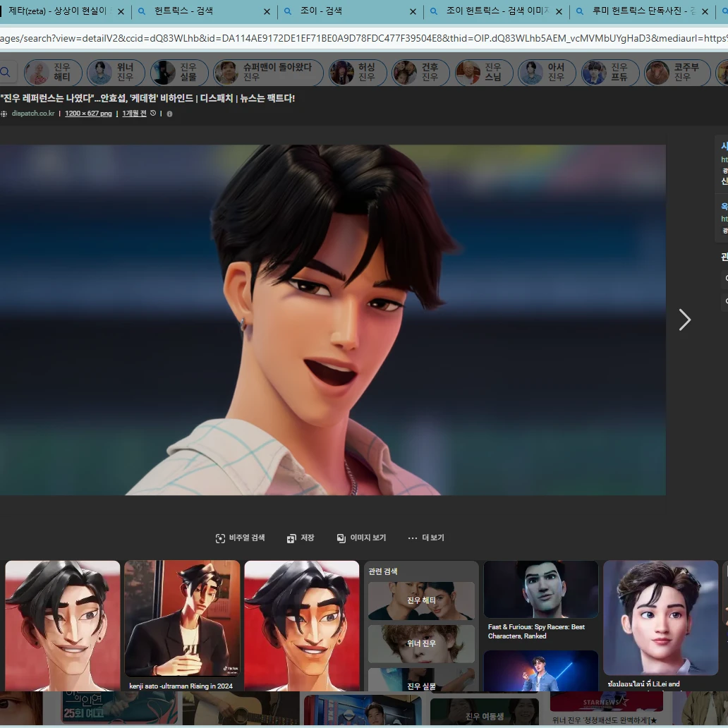
Task: Open the 진우 해티 related search card
Action: pyautogui.click(x=421, y=600)
